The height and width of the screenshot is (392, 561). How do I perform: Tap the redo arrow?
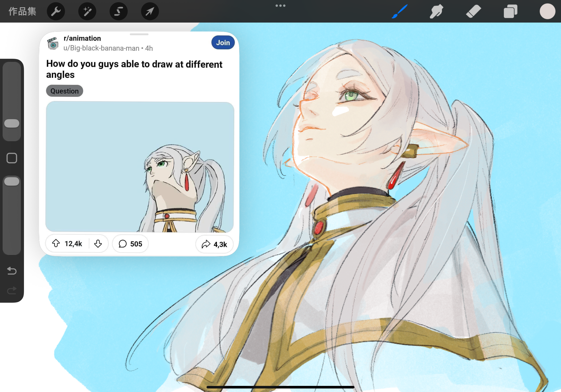[12, 290]
